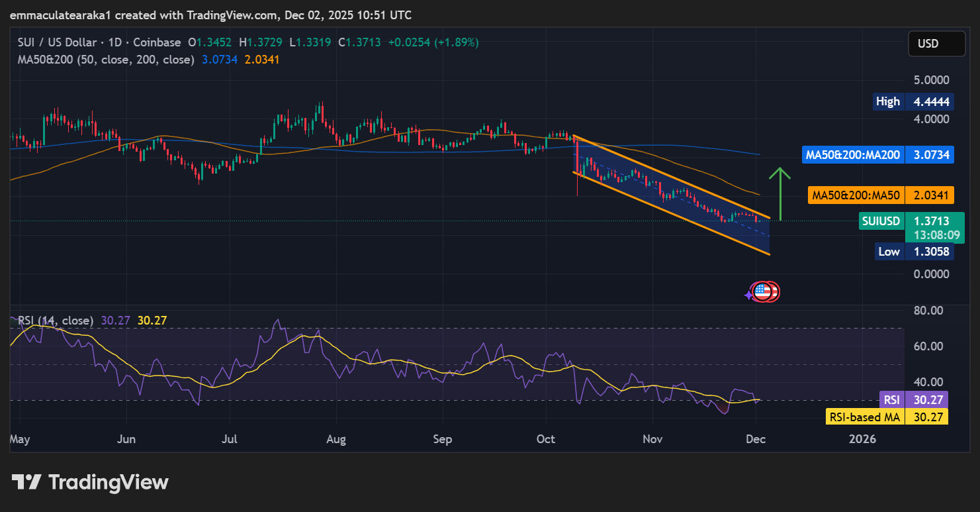
Task: Click the TradingView logo icon
Action: [x=26, y=482]
